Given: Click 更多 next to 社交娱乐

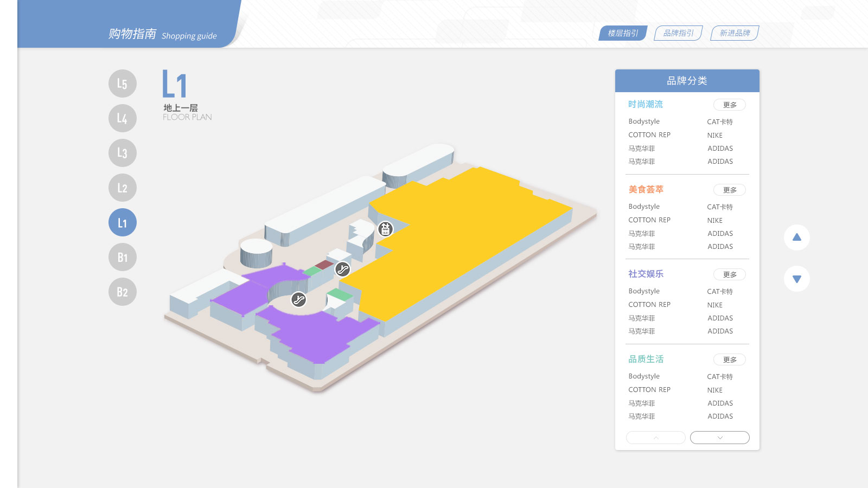Looking at the screenshot, I should [x=730, y=274].
